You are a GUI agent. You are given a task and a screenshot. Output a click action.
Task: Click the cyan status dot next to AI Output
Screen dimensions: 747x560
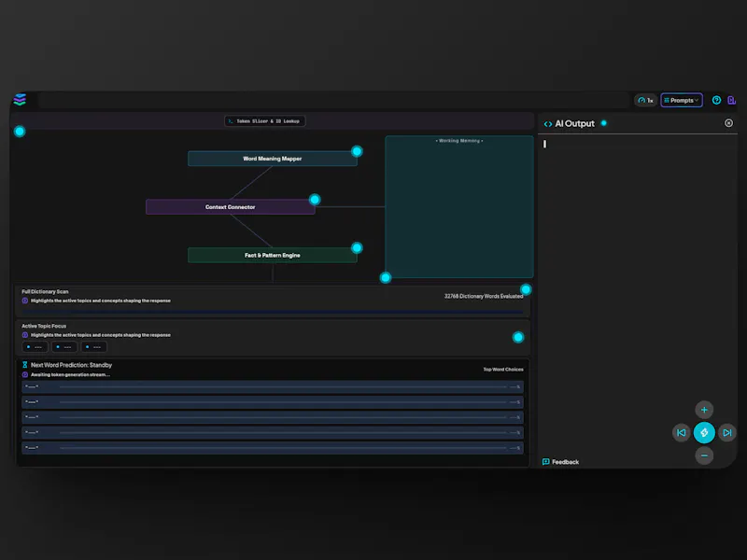(x=603, y=123)
